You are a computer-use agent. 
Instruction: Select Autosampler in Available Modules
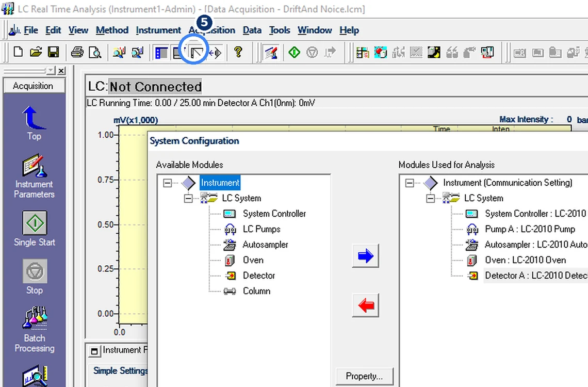click(x=265, y=245)
